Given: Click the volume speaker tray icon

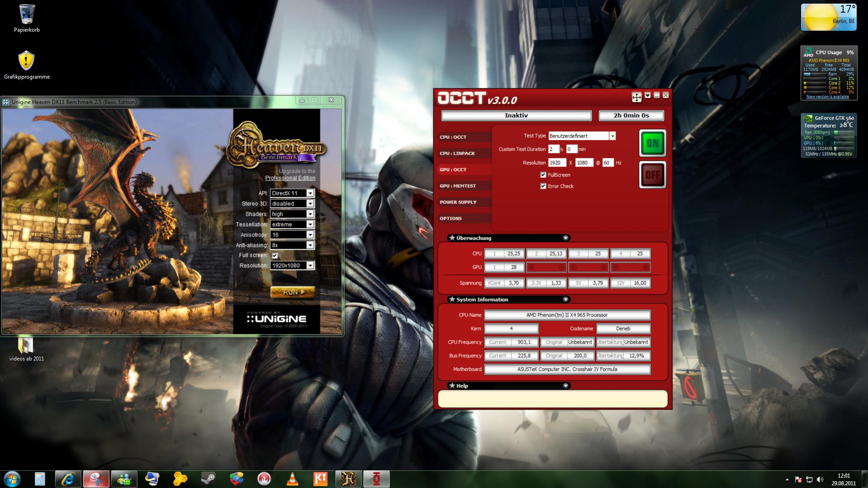Looking at the screenshot, I should (820, 479).
